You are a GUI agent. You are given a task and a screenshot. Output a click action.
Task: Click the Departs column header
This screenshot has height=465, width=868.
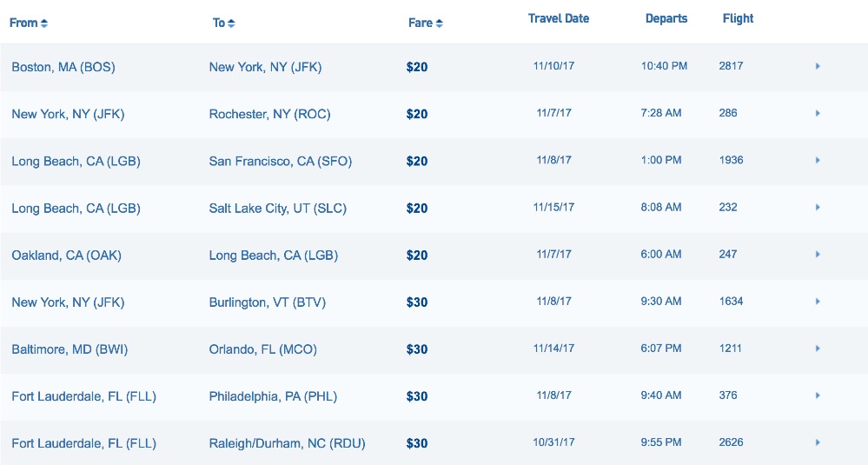point(666,18)
